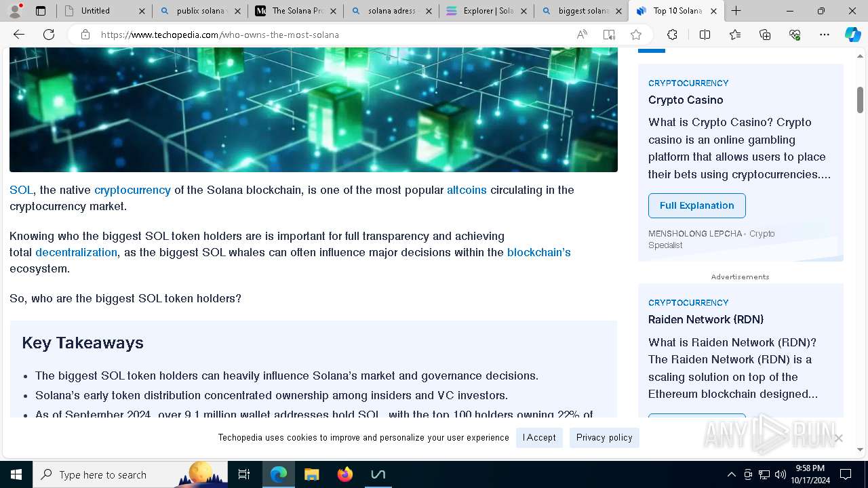This screenshot has width=868, height=488.
Task: Follow the decentralization link
Action: tap(76, 252)
